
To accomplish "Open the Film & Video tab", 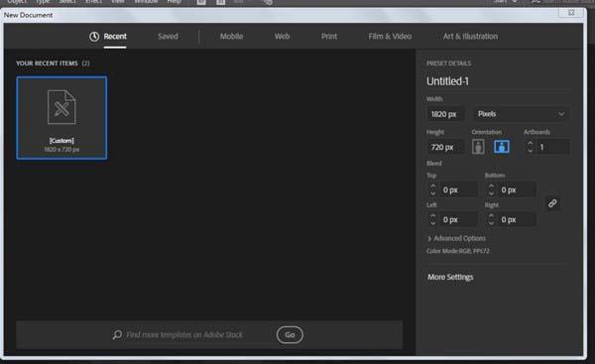I will 390,37.
